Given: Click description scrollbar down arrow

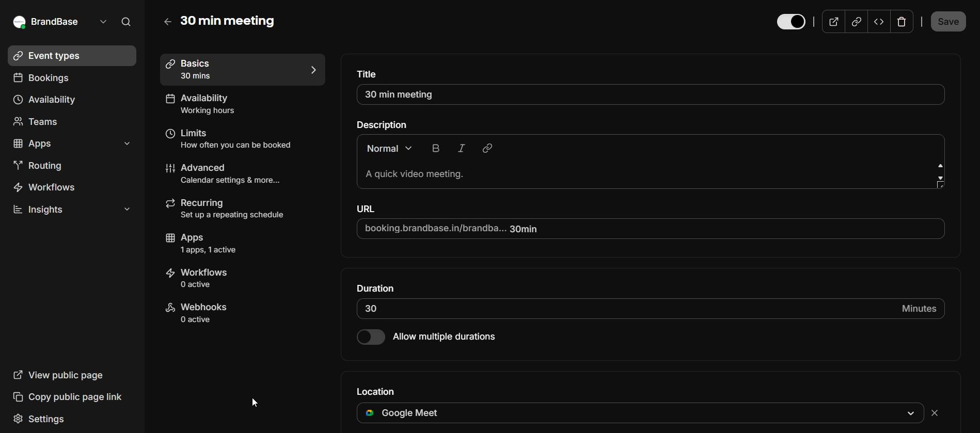Looking at the screenshot, I should [940, 178].
